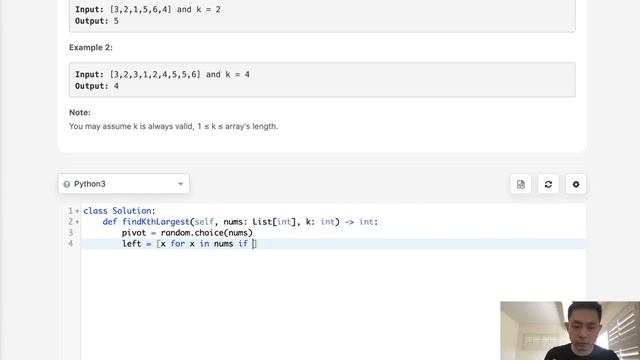640x360 pixels.
Task: Click the 'Output: 5' line
Action: [x=97, y=21]
